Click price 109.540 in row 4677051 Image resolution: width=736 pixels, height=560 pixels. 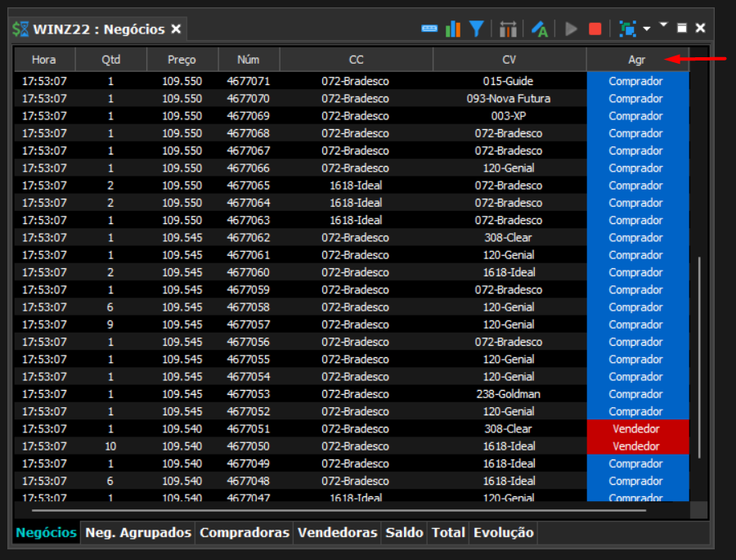tap(182, 428)
